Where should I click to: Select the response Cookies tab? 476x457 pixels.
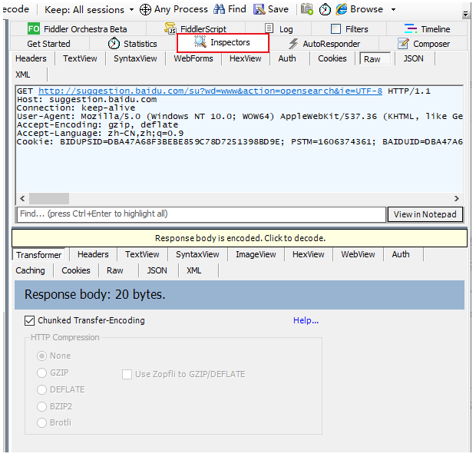(x=76, y=270)
